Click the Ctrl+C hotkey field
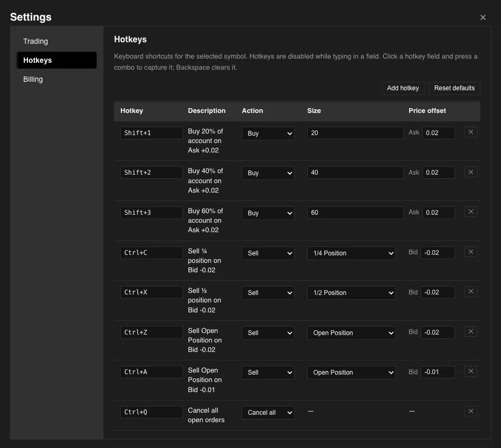This screenshot has height=448, width=501. 152,253
